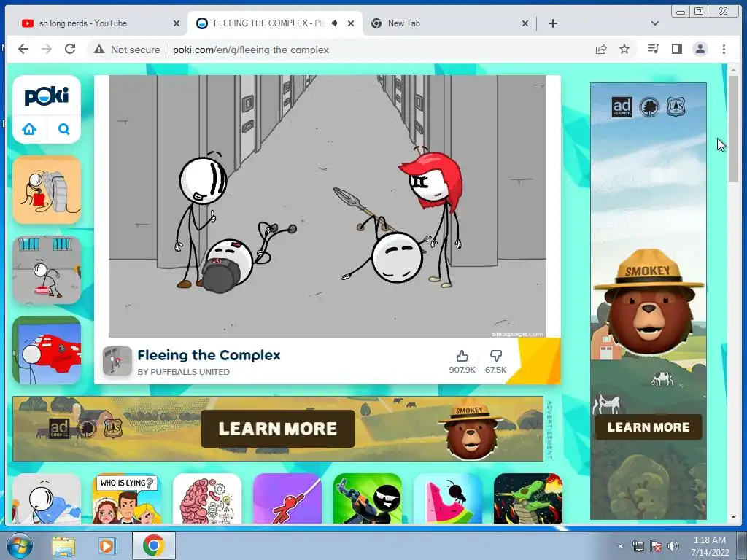Screen dimensions: 747x560
Task: Bookmark the page with star icon
Action: point(624,49)
